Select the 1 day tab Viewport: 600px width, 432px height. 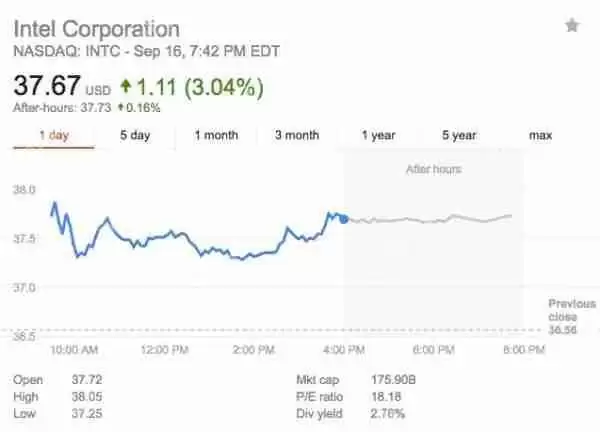point(53,136)
